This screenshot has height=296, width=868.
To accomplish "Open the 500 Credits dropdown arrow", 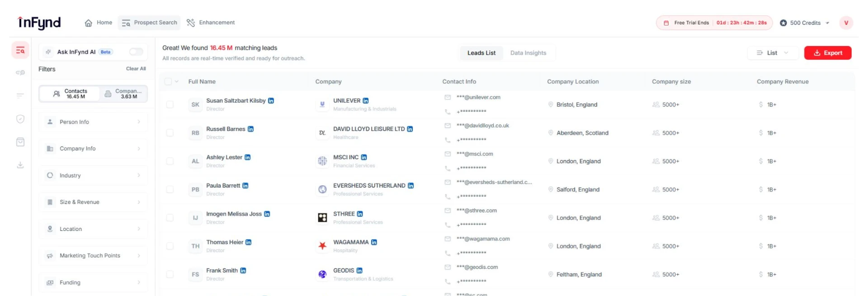I will coord(827,23).
